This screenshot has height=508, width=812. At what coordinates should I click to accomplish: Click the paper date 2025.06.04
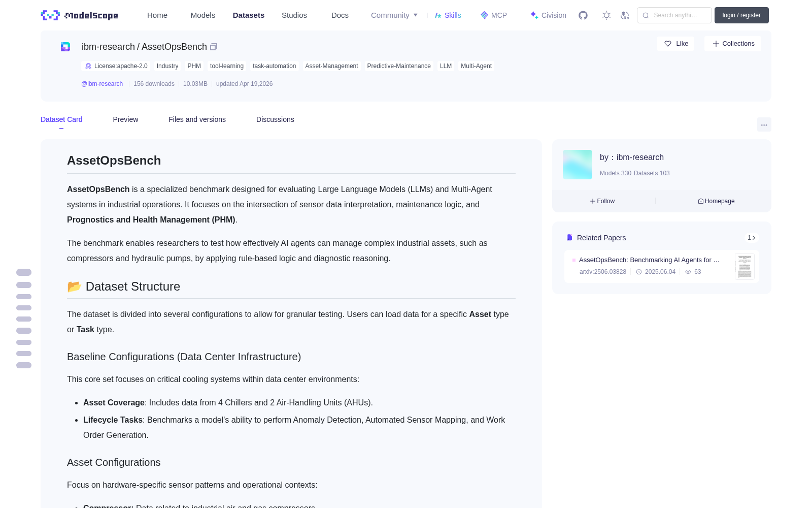[660, 272]
